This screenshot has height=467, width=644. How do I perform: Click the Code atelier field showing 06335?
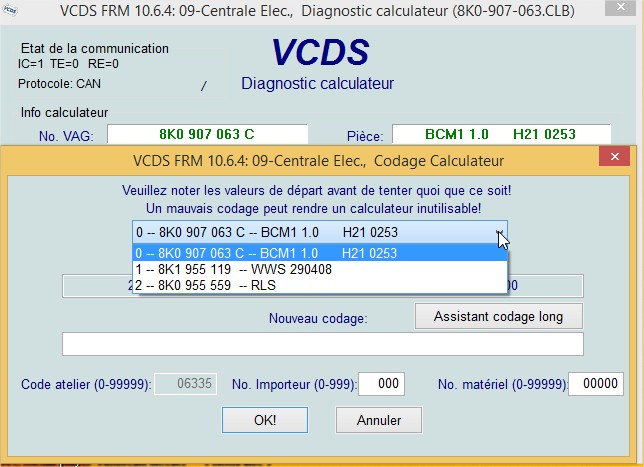click(x=186, y=384)
